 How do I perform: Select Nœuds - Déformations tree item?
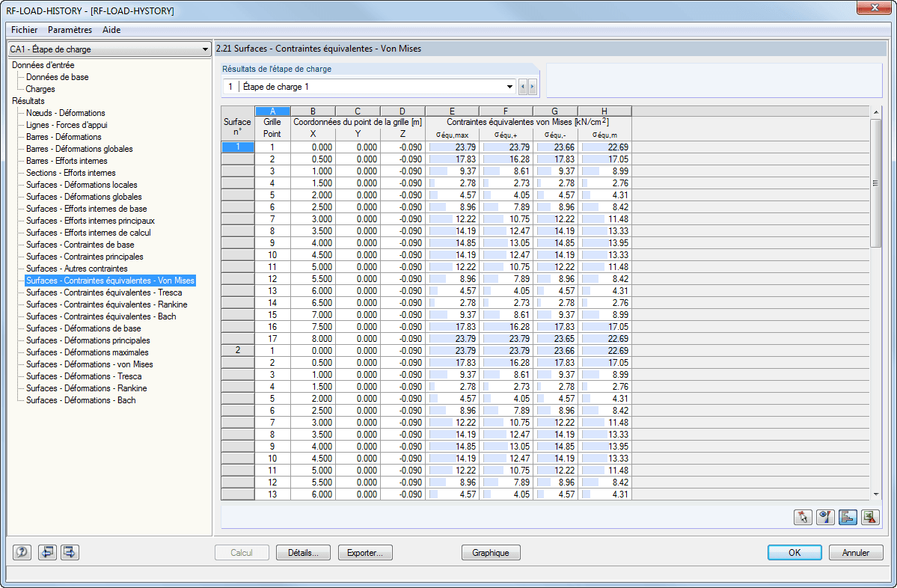click(66, 113)
